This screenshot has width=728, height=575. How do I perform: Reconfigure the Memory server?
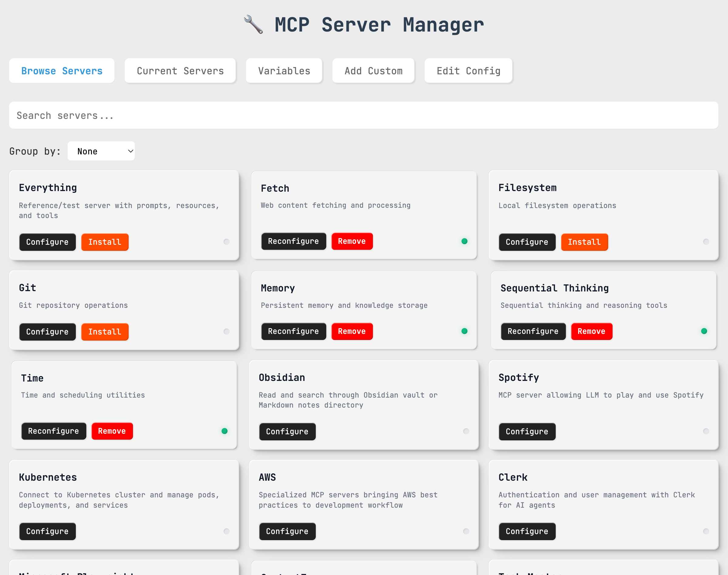click(x=293, y=331)
